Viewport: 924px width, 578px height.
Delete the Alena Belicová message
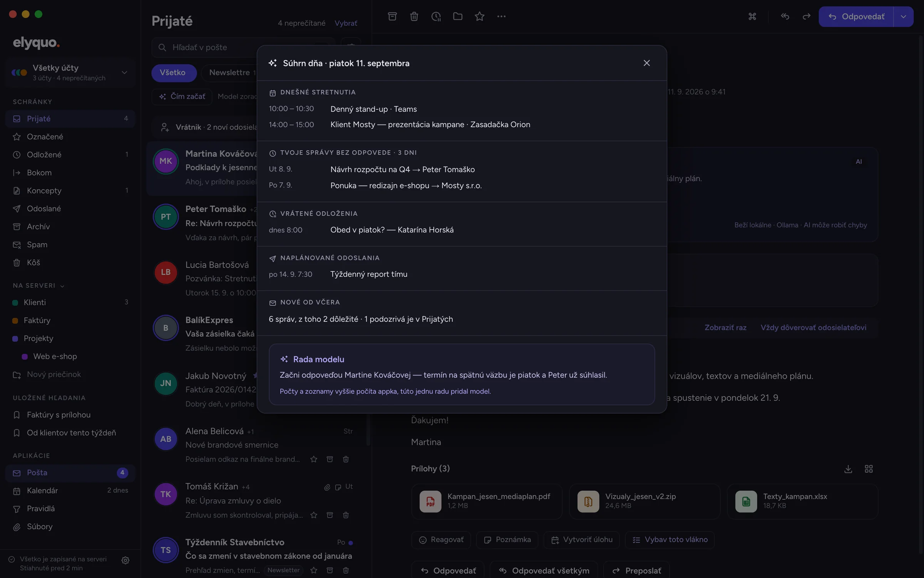[346, 459]
